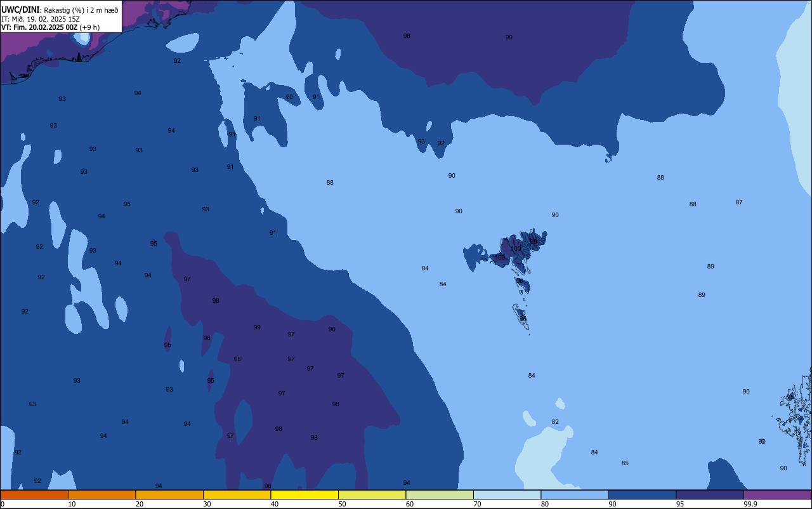
Task: Select the 'IT: Mið. 19. 02. 2025 15Z' line
Action: (41, 18)
